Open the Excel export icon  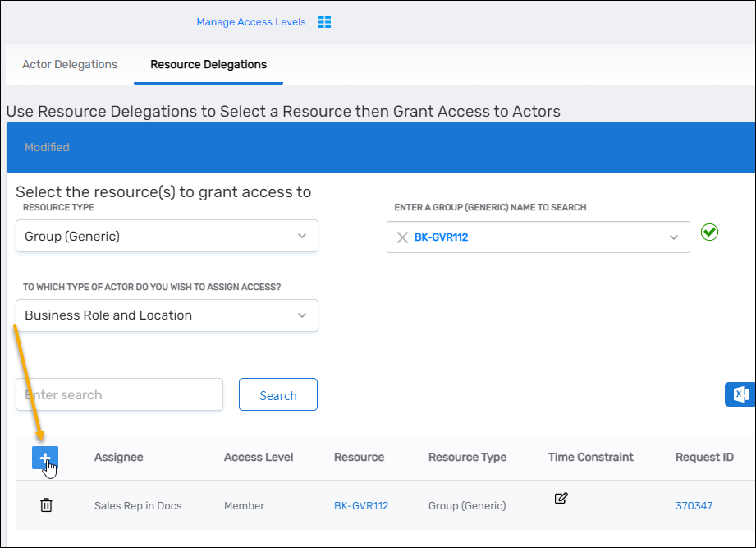(x=740, y=394)
